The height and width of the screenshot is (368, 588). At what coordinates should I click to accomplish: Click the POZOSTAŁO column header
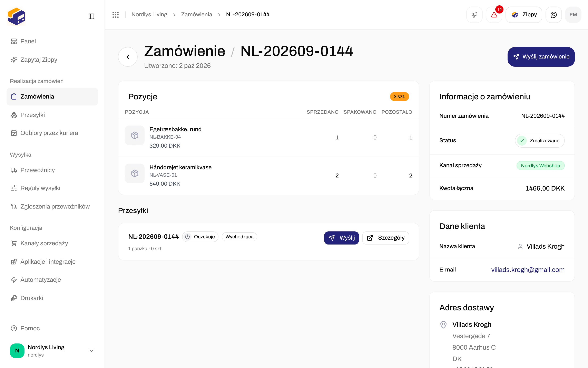tap(397, 112)
